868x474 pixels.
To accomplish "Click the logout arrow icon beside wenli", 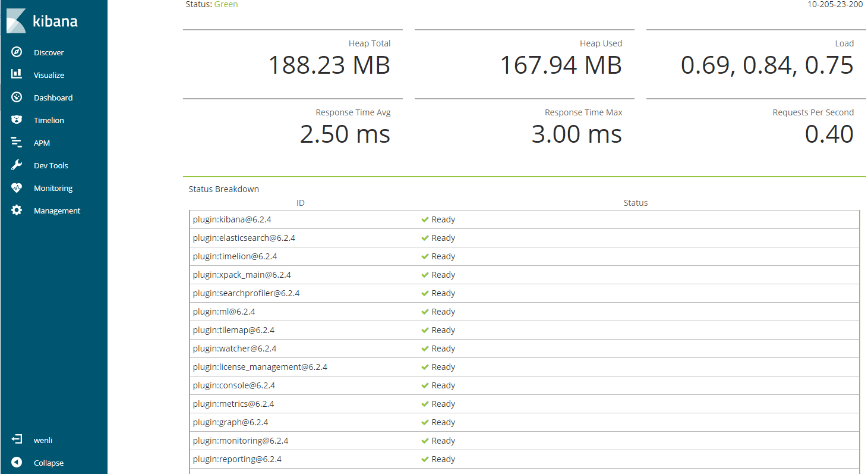I will tap(17, 440).
